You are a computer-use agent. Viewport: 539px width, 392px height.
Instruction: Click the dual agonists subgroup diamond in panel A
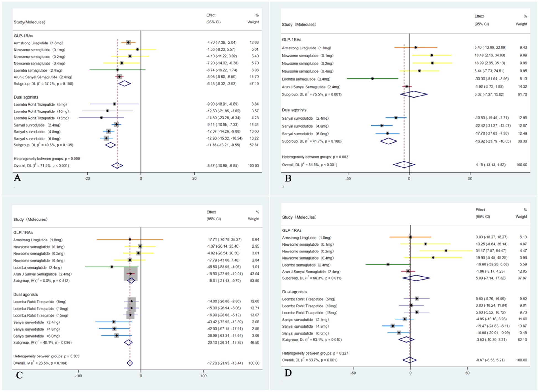pyautogui.click(x=110, y=145)
